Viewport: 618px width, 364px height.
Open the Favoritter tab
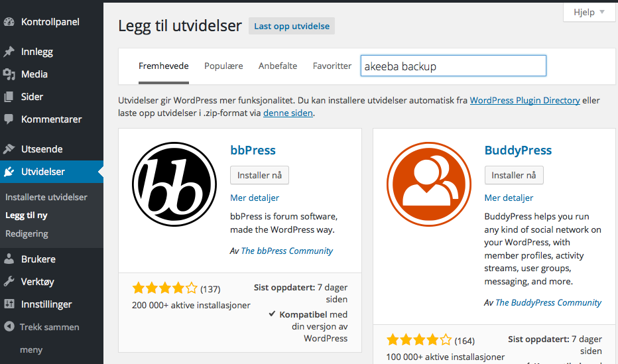(x=332, y=66)
